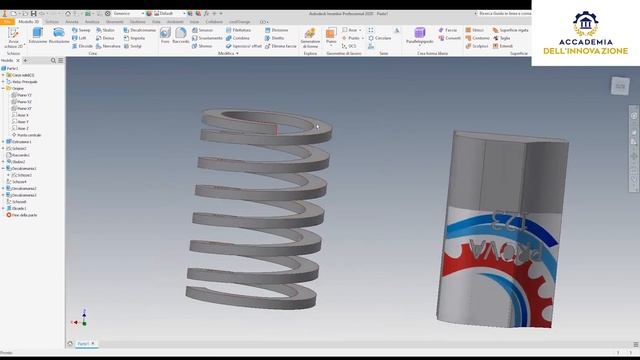Select the Ispessisci/offset tool

coord(244,46)
